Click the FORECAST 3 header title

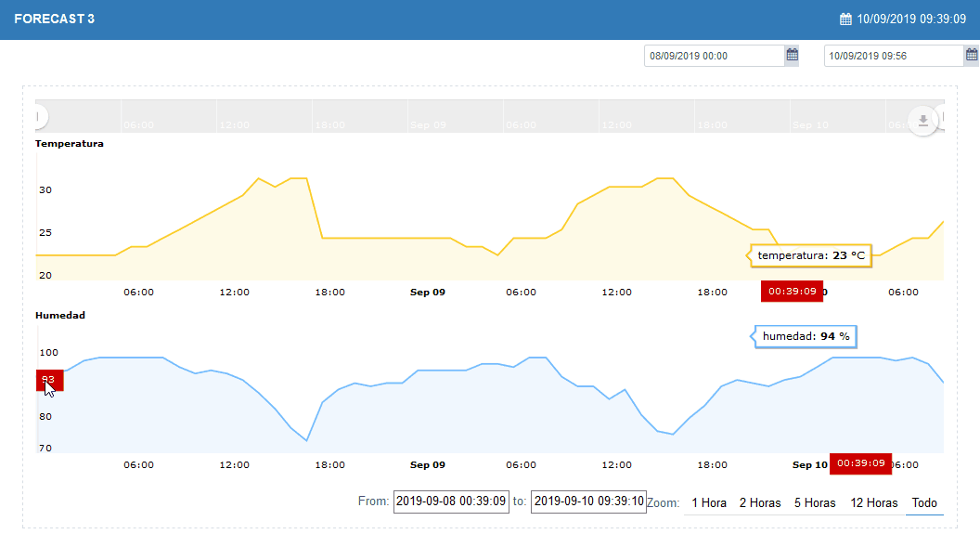55,19
